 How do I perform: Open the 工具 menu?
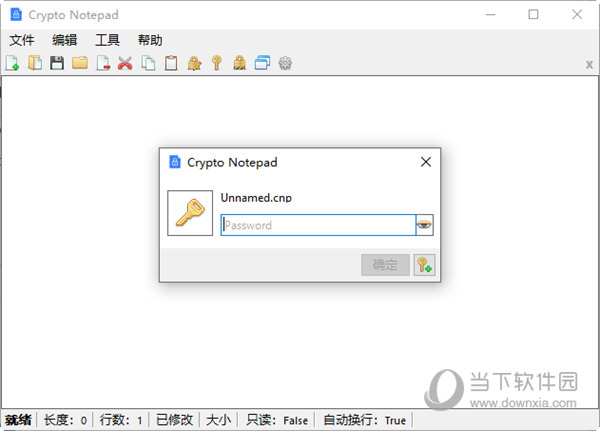pyautogui.click(x=108, y=40)
